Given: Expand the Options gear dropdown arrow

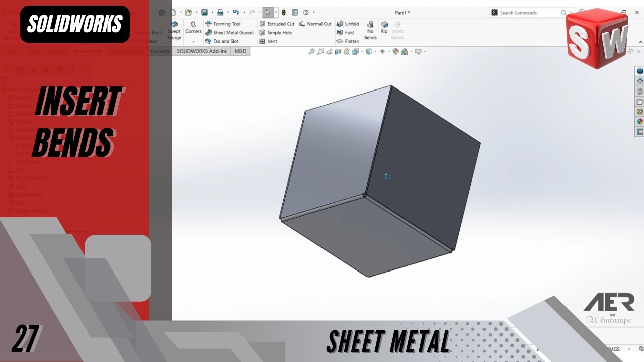Looking at the screenshot, I should 313,12.
